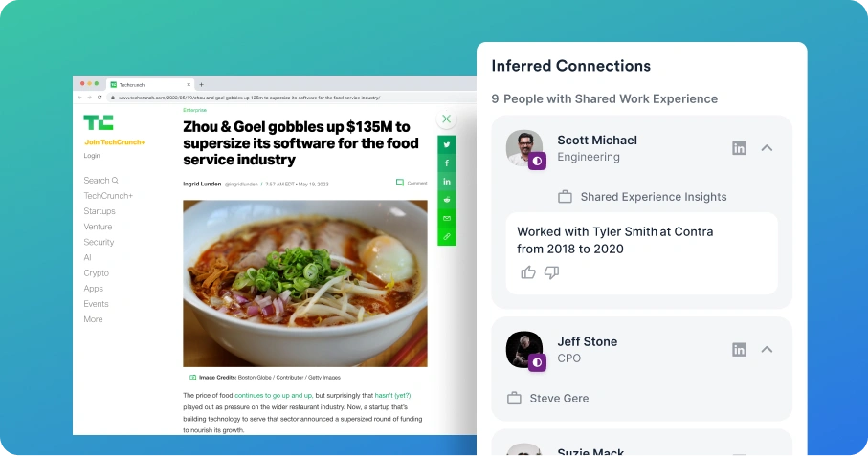Open Scott Michael's LinkedIn profile icon

click(x=739, y=148)
